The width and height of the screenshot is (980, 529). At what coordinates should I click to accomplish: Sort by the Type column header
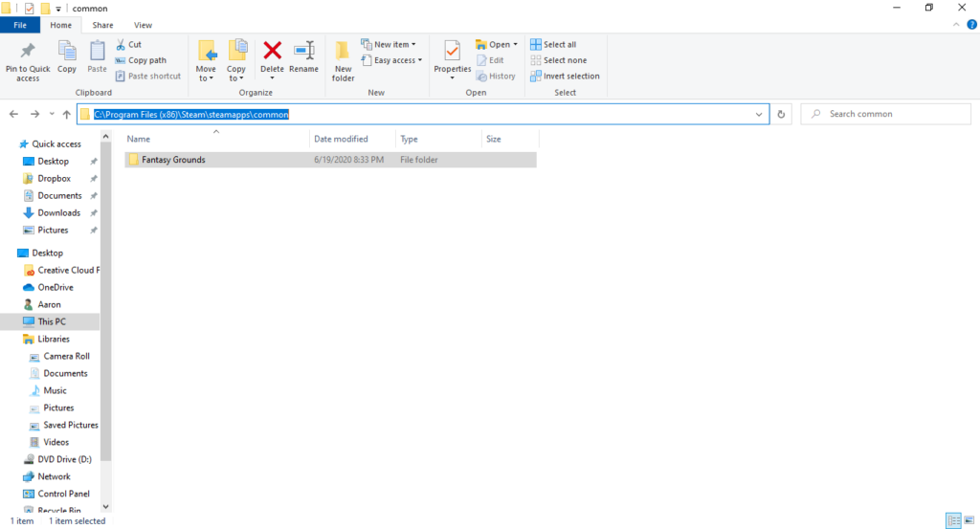(x=438, y=139)
